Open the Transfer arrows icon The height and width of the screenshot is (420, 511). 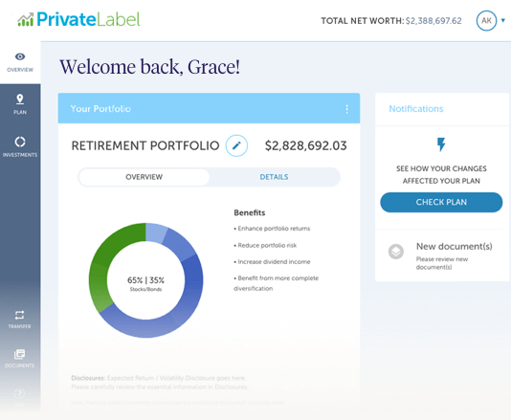[19, 315]
